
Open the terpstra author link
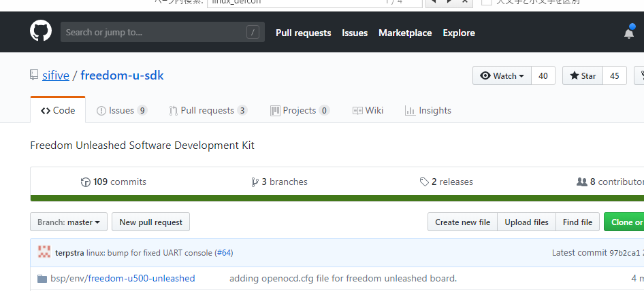69,253
